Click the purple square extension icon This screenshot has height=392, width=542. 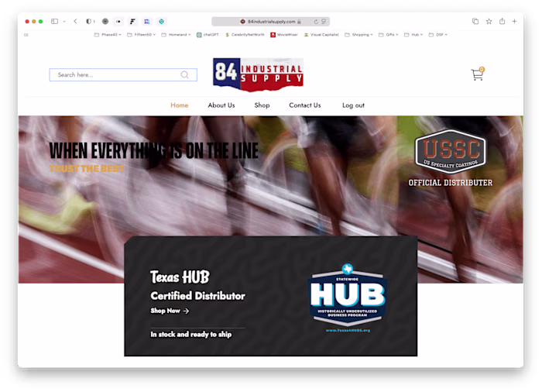[x=147, y=22]
